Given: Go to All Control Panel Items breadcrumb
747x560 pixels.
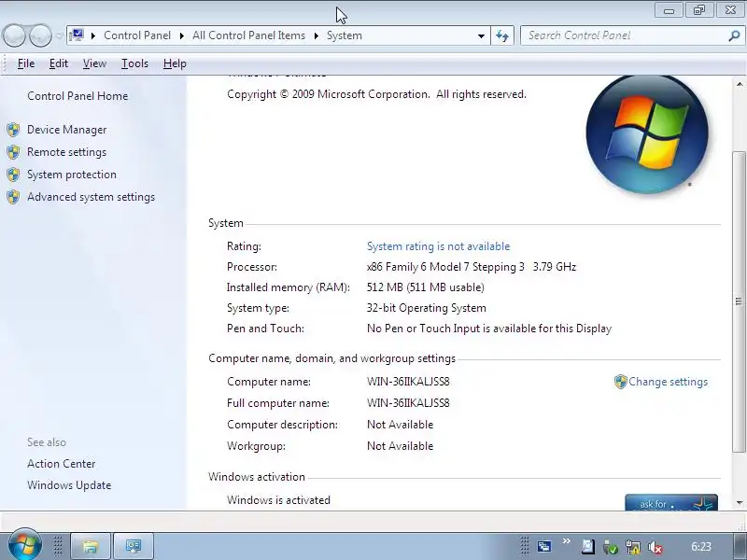Looking at the screenshot, I should [x=248, y=35].
